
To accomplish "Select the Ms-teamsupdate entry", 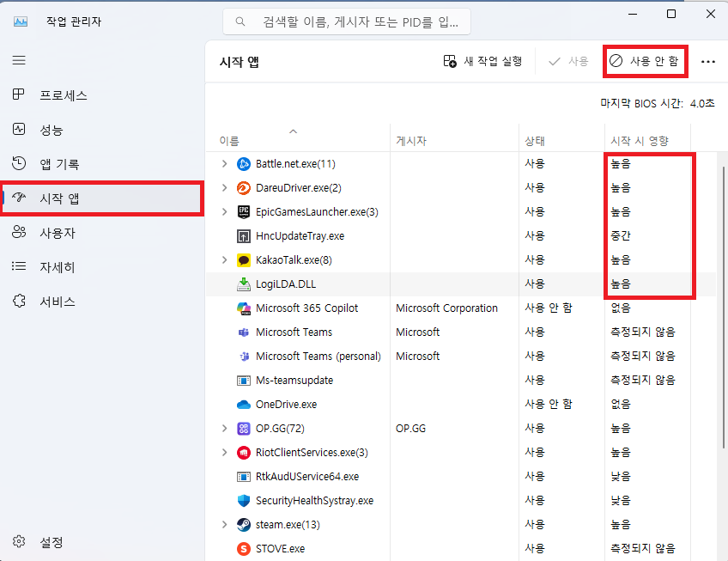I will click(x=294, y=381).
